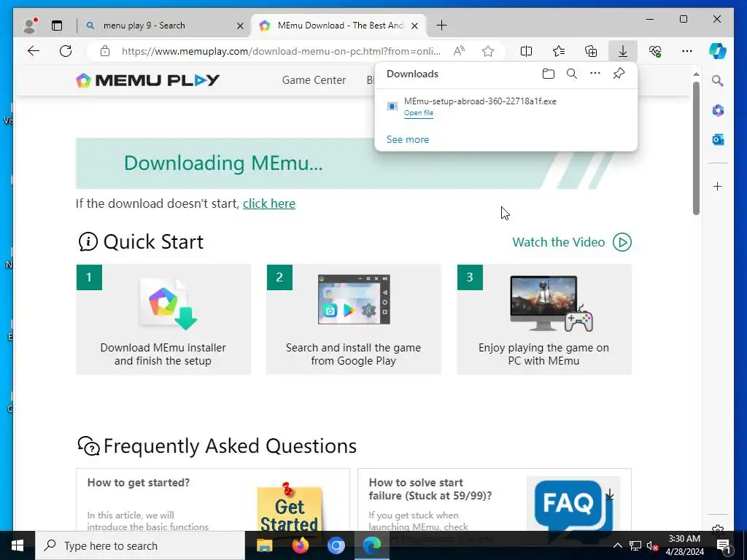Click the Edge taskbar icon
Viewport: 747px width, 560px height.
coord(372,545)
